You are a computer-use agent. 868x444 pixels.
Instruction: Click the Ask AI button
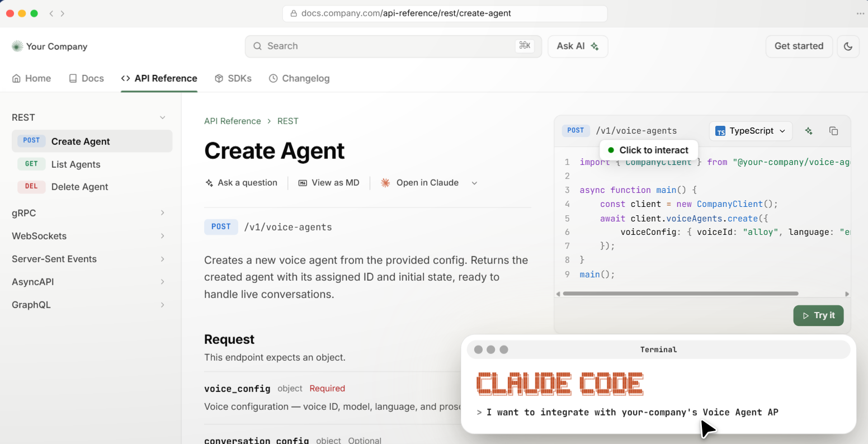click(x=578, y=46)
